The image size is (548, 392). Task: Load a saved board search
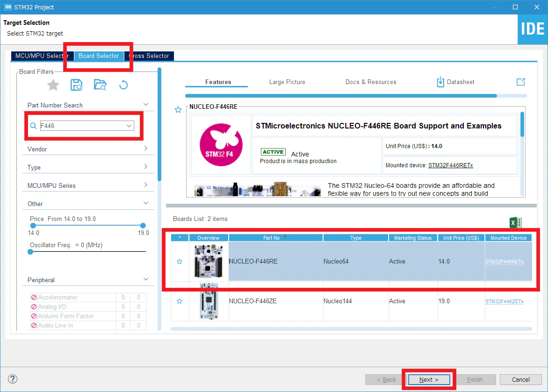[100, 85]
